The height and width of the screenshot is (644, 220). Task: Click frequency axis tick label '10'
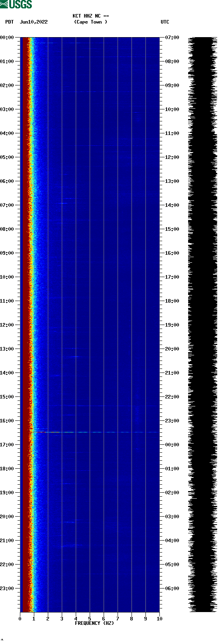159,619
